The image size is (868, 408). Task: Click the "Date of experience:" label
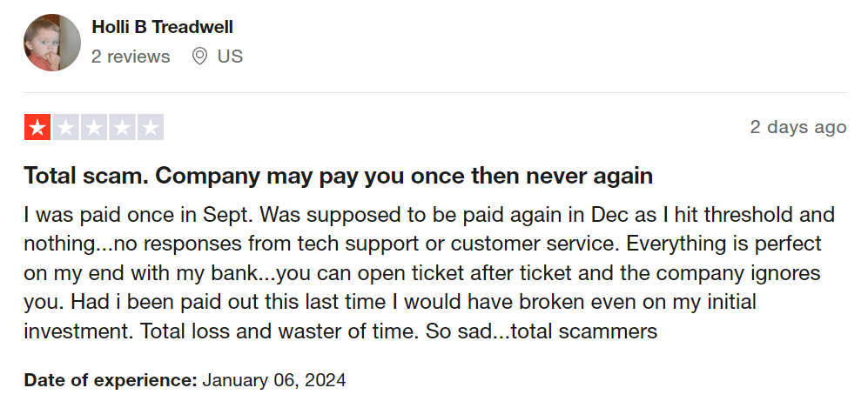coord(111,380)
